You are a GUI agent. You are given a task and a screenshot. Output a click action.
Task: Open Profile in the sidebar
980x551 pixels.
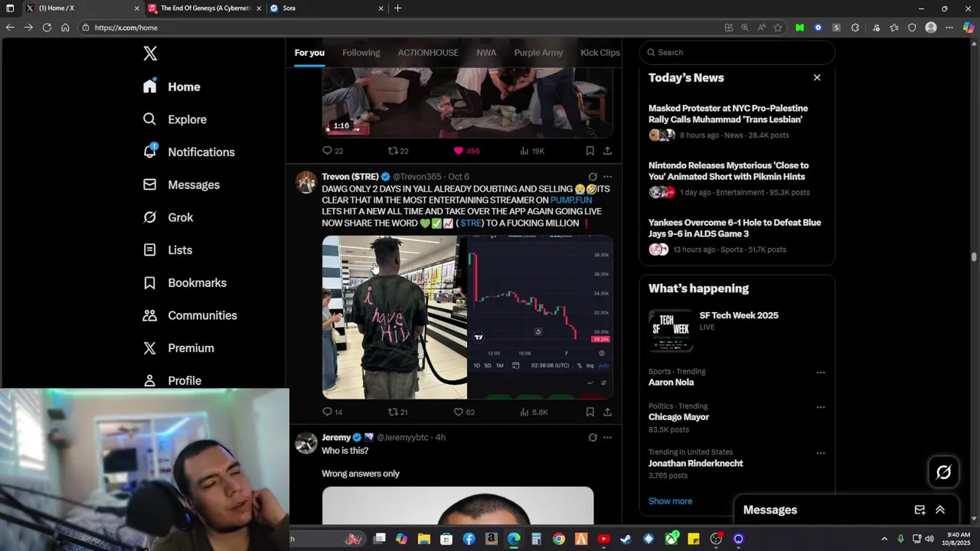point(172,380)
